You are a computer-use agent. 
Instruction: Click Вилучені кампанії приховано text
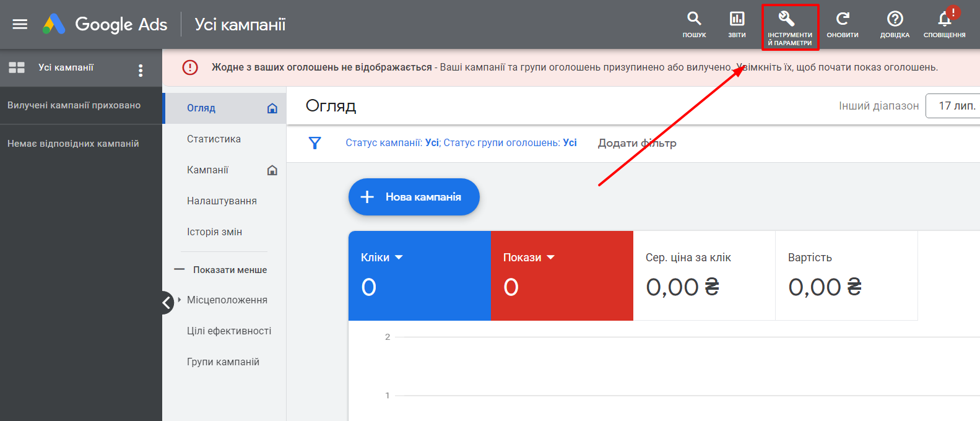(74, 105)
